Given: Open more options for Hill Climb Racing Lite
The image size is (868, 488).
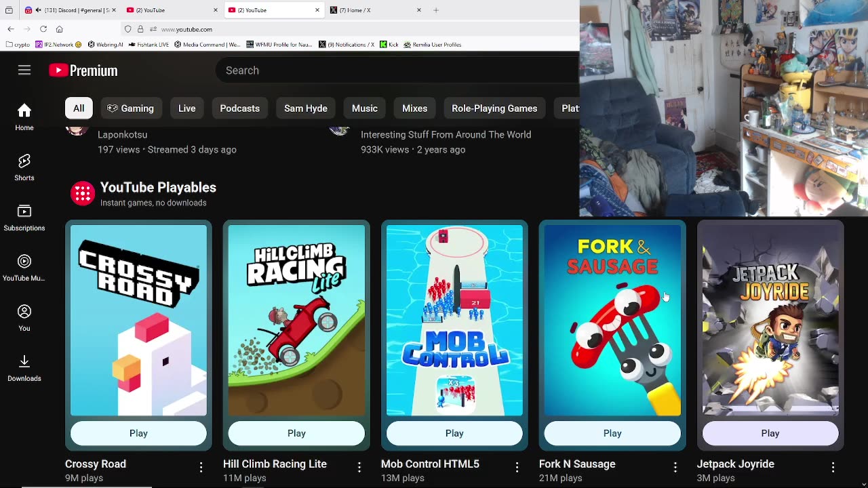Looking at the screenshot, I should (x=359, y=467).
